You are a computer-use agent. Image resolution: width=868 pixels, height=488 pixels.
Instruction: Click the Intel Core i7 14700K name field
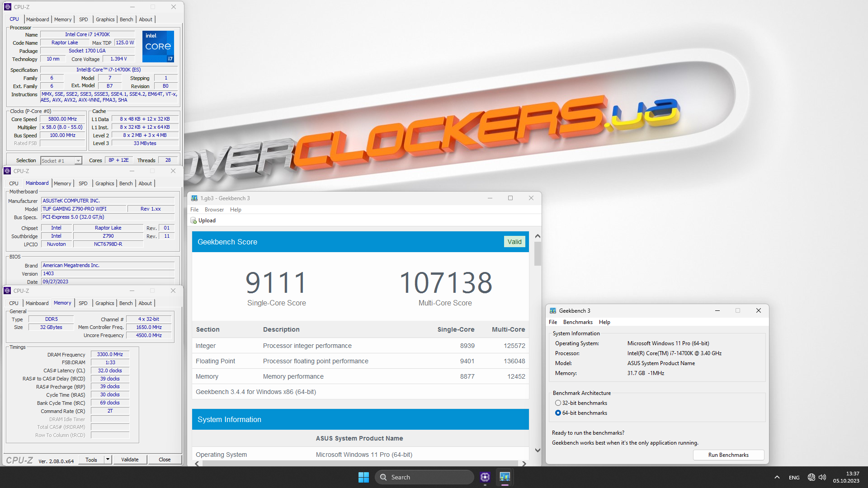point(87,34)
